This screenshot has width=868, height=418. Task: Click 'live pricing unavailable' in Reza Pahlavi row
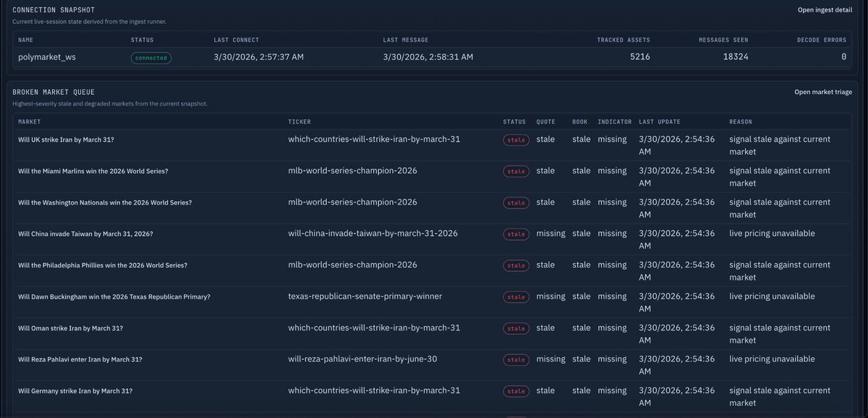(x=772, y=359)
